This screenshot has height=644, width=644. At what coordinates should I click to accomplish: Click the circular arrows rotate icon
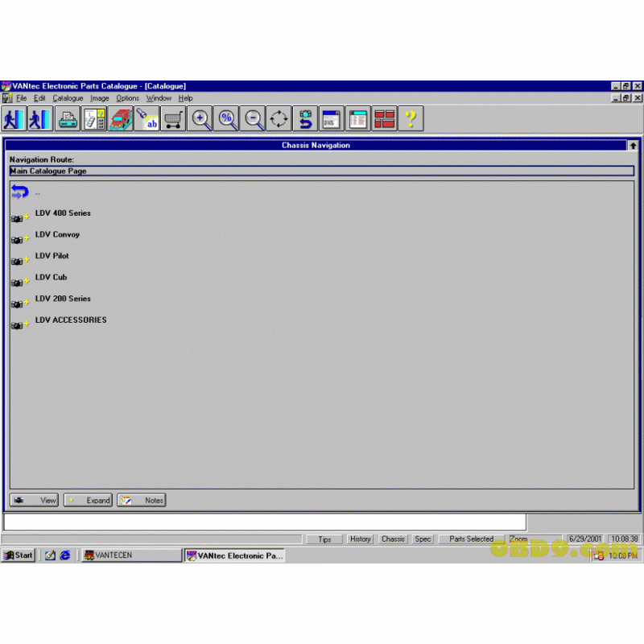(x=279, y=119)
